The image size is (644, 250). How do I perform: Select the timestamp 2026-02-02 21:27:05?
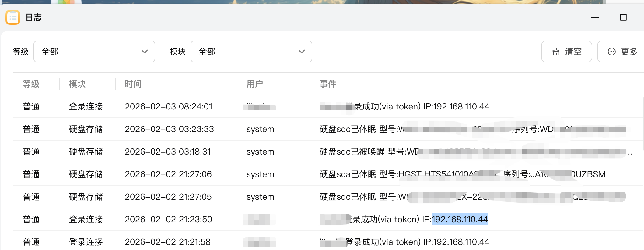coord(168,197)
